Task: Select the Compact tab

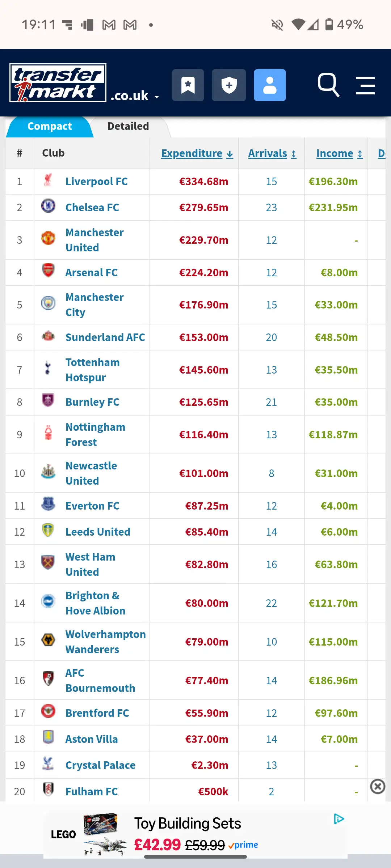Action: 50,126
